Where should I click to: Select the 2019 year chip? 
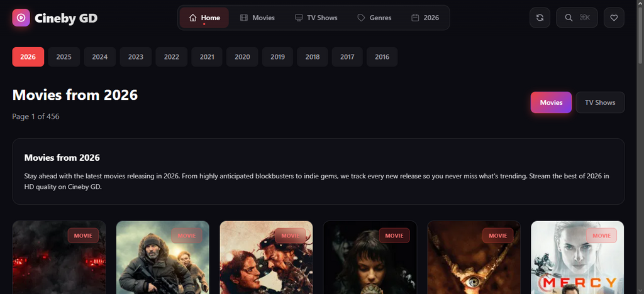[277, 57]
